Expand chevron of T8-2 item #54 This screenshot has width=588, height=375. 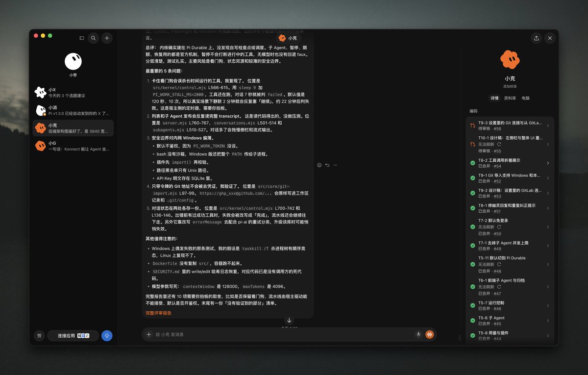548,163
